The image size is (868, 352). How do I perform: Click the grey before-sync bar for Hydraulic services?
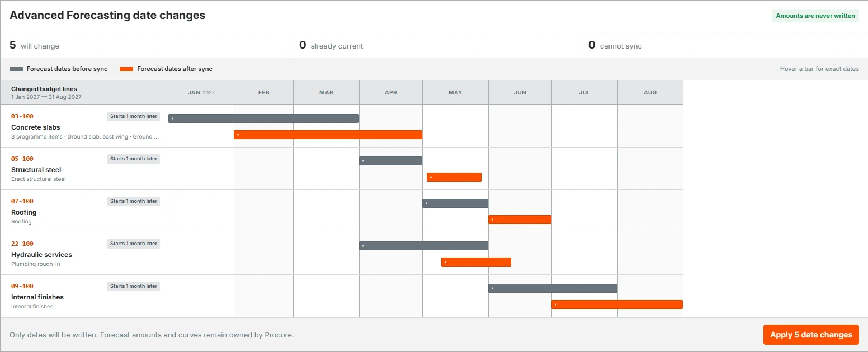tap(423, 246)
